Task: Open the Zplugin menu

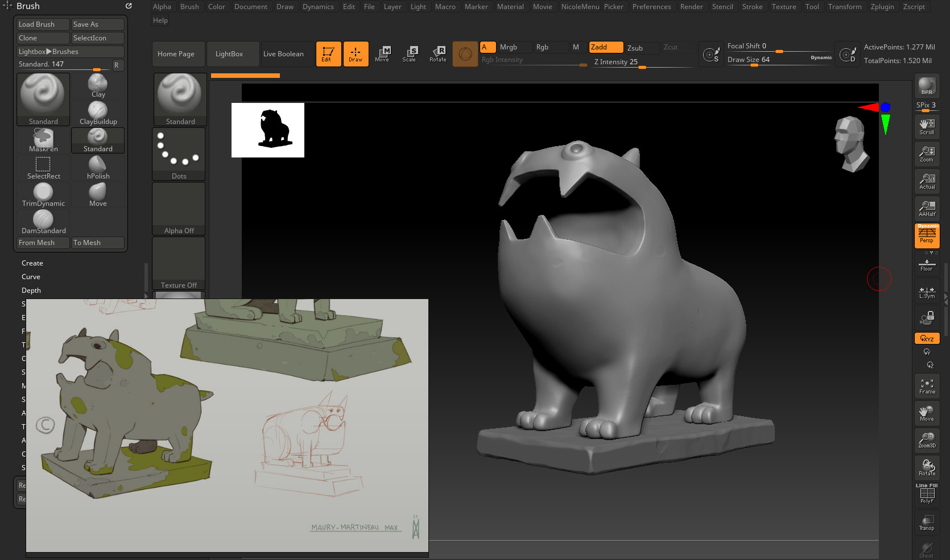Action: point(882,7)
